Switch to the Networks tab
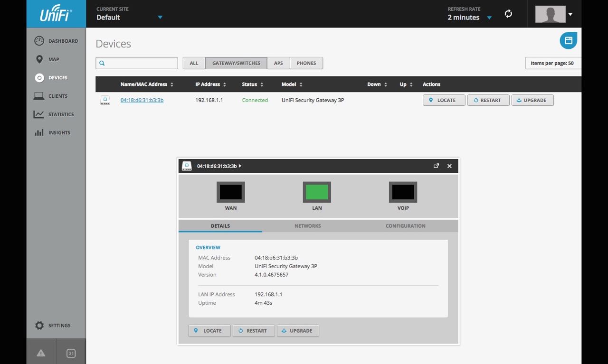This screenshot has width=608, height=364. click(307, 226)
